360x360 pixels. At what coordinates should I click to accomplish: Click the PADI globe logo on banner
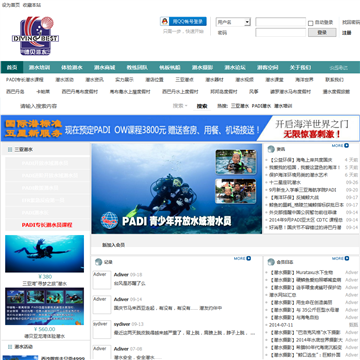pyautogui.click(x=110, y=220)
